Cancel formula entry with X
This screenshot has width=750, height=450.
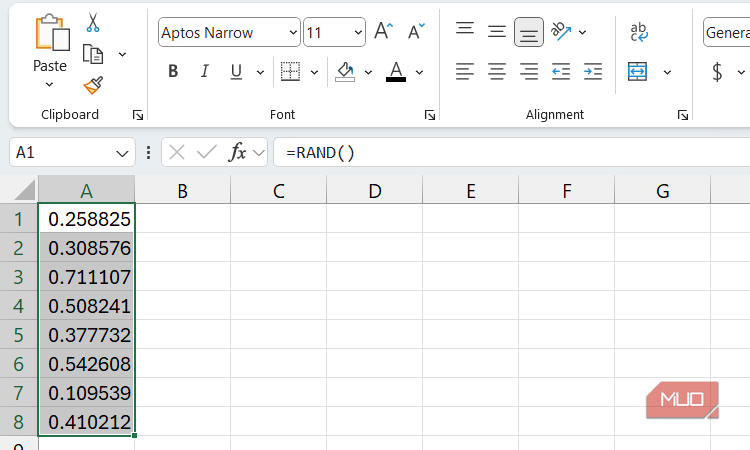[177, 153]
